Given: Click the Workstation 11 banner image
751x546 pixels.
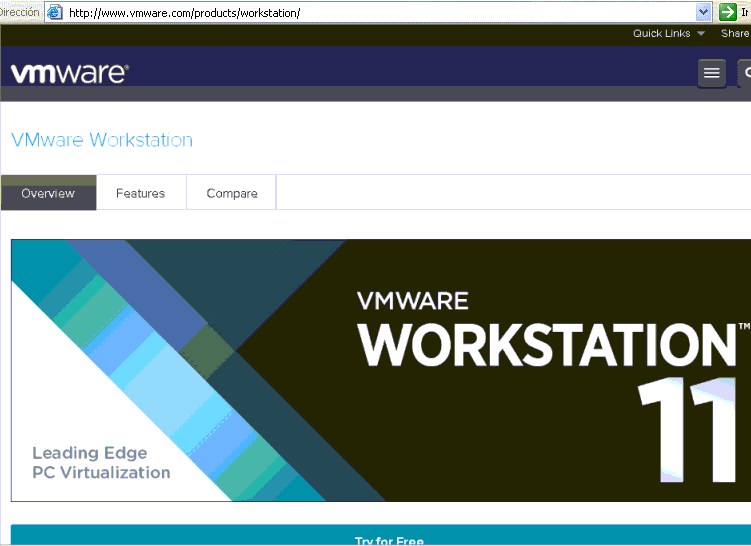Looking at the screenshot, I should (x=381, y=370).
